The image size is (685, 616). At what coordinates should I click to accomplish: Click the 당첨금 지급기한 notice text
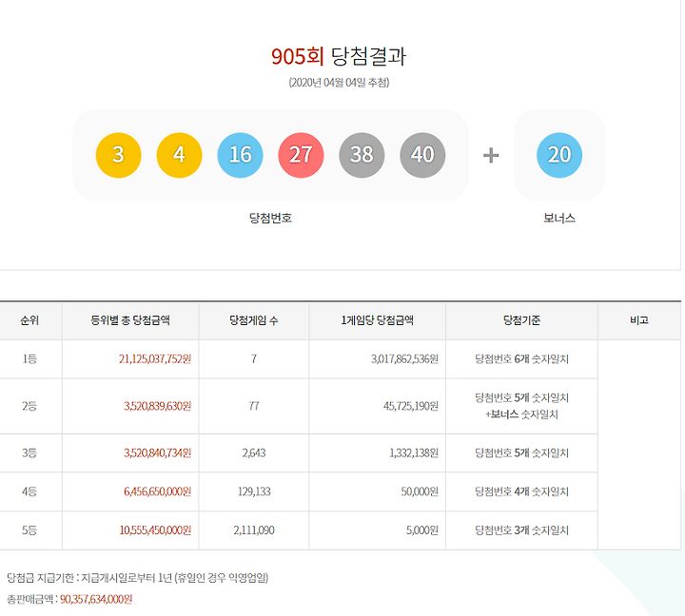pos(138,578)
